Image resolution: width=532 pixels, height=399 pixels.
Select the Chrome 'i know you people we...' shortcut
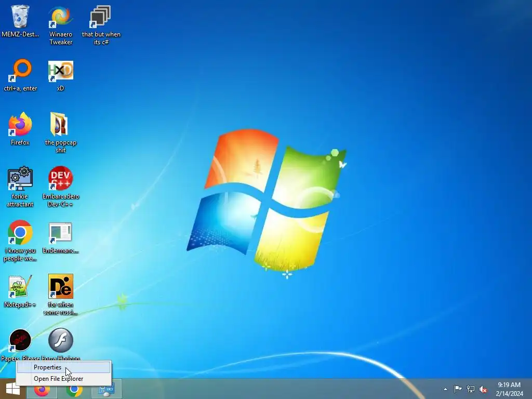click(x=20, y=241)
